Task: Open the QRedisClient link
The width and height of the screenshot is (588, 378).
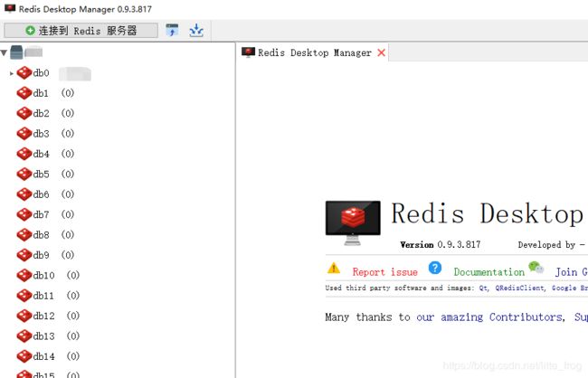Action: (520, 288)
